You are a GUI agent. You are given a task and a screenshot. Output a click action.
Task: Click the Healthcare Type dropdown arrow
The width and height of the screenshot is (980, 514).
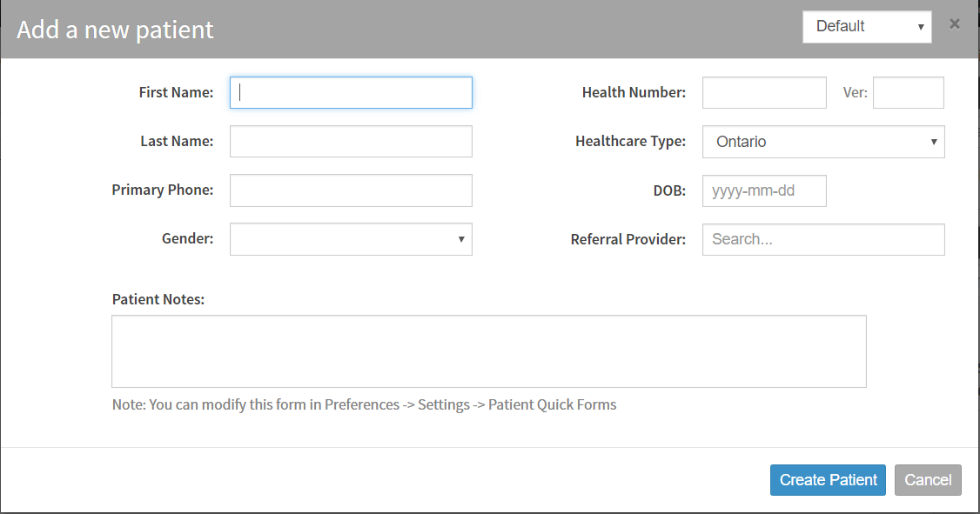click(934, 141)
